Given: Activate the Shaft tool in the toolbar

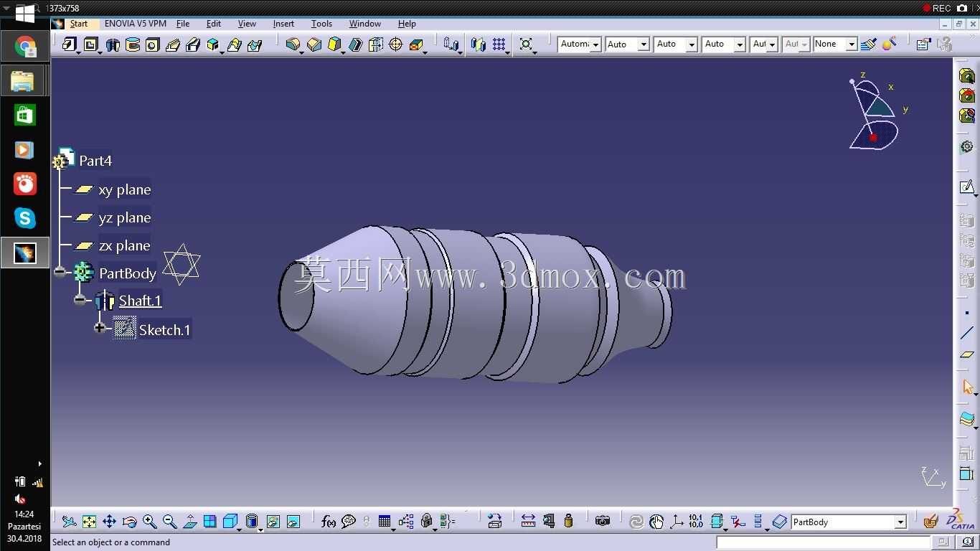Looking at the screenshot, I should click(x=113, y=44).
